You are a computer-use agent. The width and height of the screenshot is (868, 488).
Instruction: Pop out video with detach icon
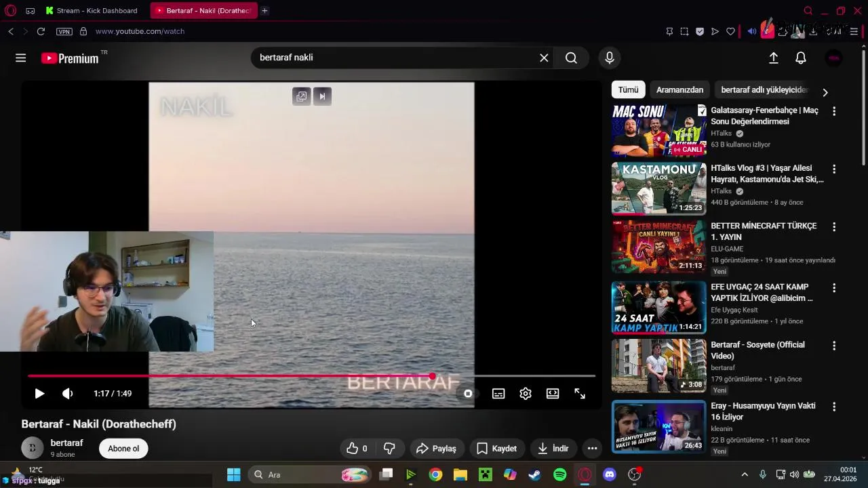pos(302,96)
